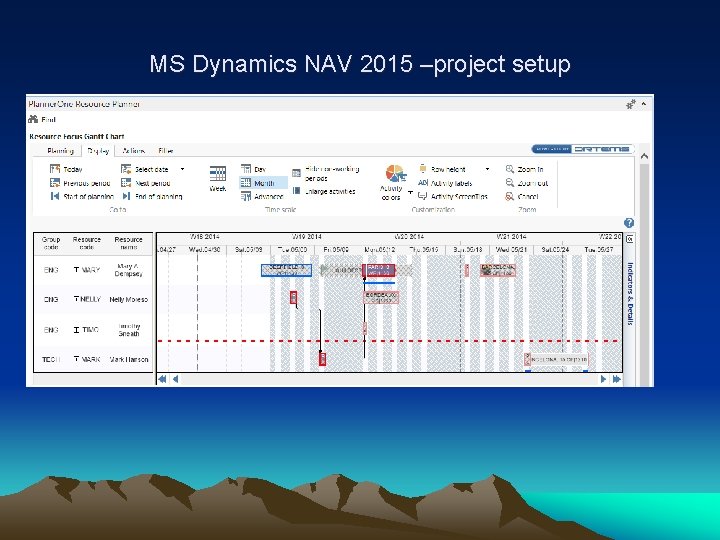Click the Start of planning icon
Viewport: 720px width, 540px height.
(x=55, y=196)
